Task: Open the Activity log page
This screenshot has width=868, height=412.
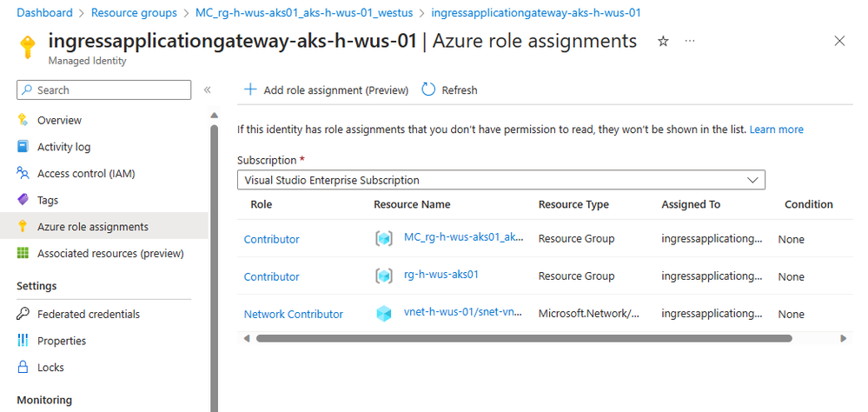Action: [x=63, y=147]
